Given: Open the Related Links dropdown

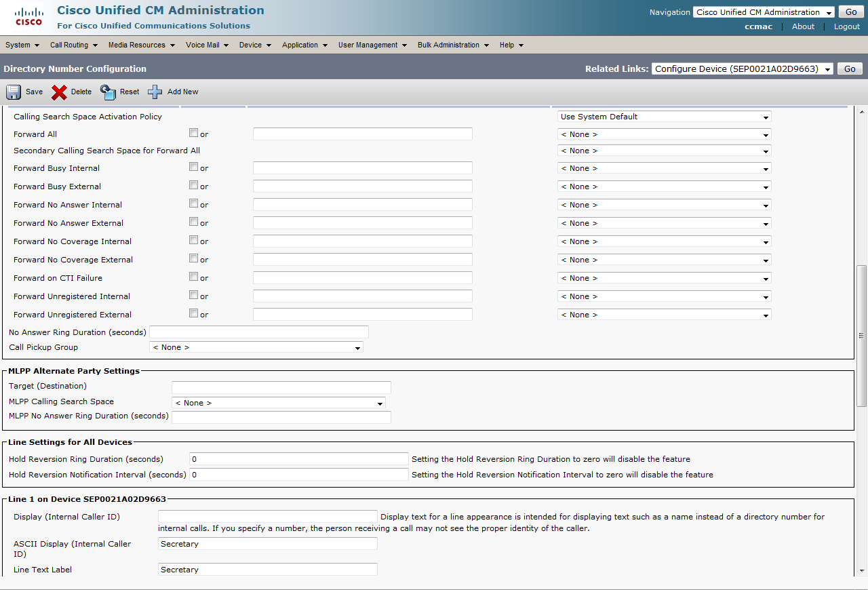Looking at the screenshot, I should [x=742, y=68].
